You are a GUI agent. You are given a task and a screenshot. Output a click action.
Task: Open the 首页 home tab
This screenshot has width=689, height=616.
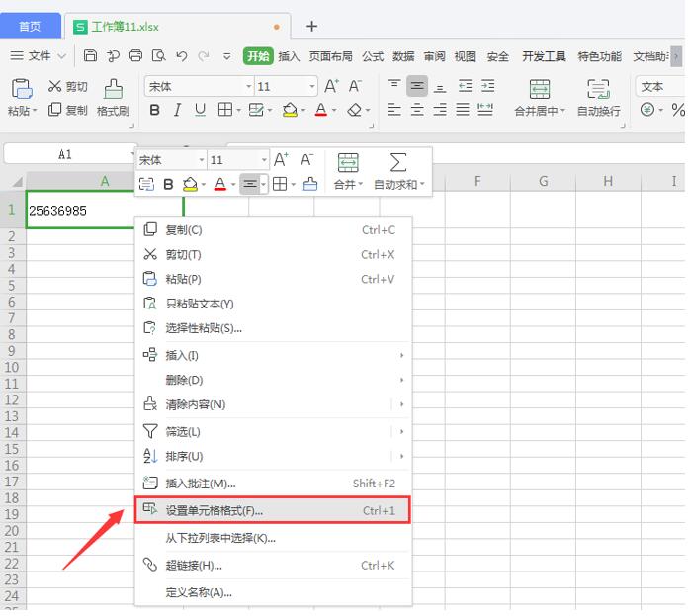(30, 27)
